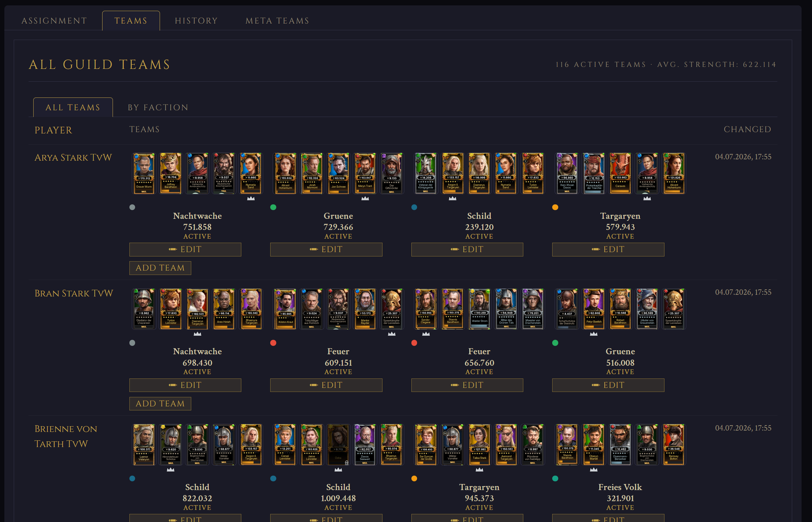
Task: Click the Petyr Baelish hero card
Action: [594, 309]
